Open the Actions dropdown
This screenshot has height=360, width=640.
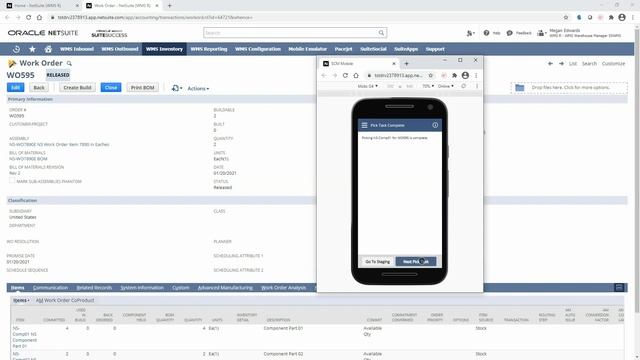(x=198, y=89)
